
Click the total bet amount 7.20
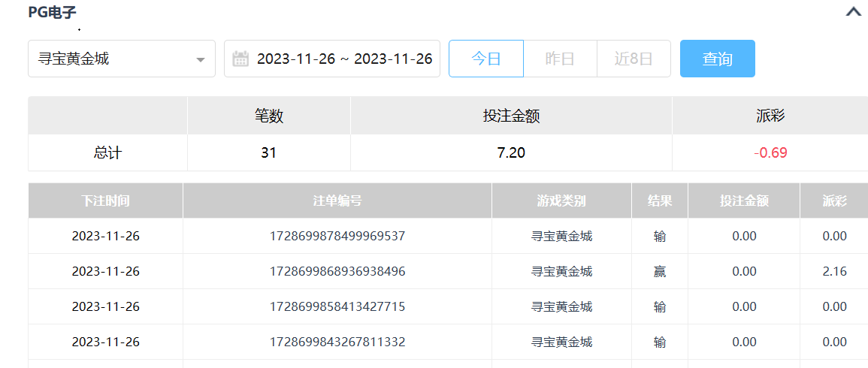[x=512, y=152]
